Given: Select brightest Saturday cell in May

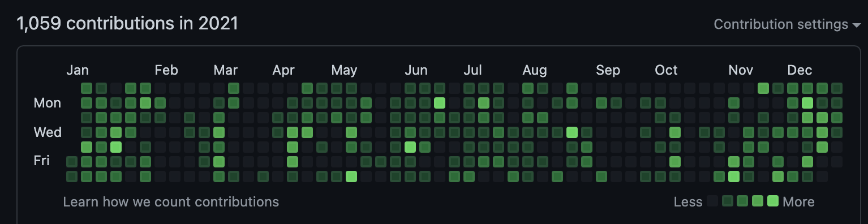Looking at the screenshot, I should click(351, 176).
